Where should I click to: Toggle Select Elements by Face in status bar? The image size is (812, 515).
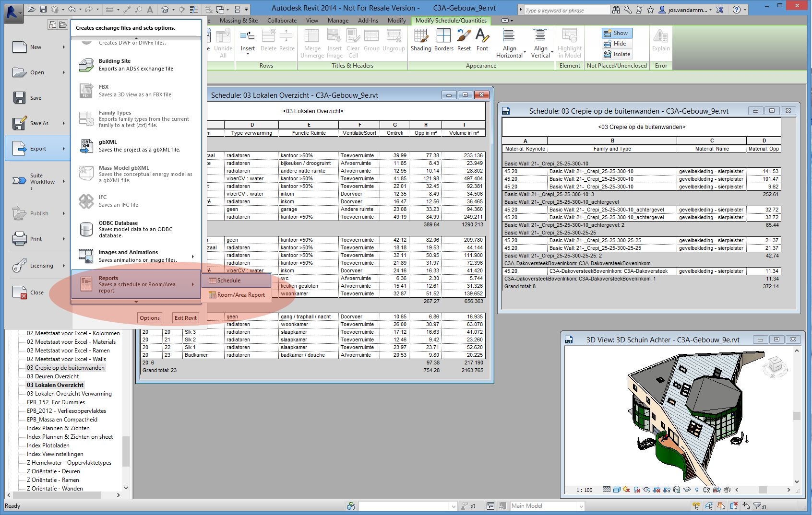[x=734, y=506]
